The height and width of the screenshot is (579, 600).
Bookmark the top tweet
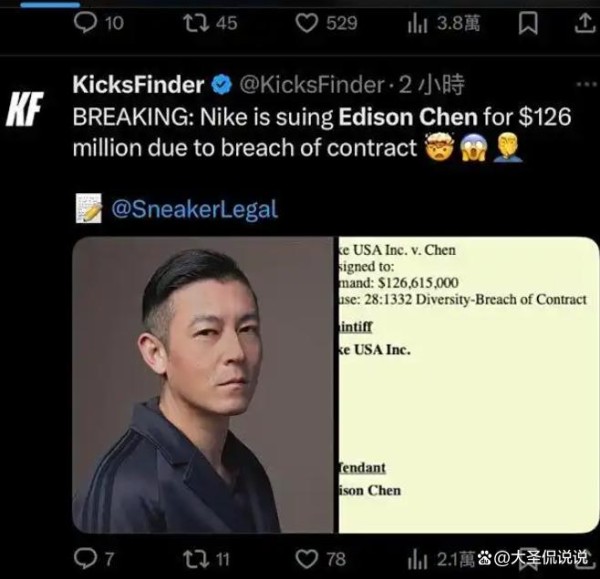pyautogui.click(x=528, y=23)
